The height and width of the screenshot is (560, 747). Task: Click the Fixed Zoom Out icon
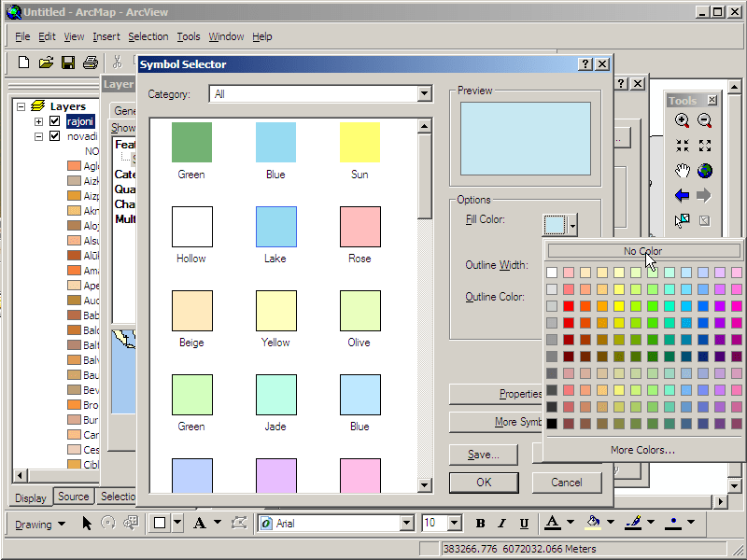(x=705, y=146)
